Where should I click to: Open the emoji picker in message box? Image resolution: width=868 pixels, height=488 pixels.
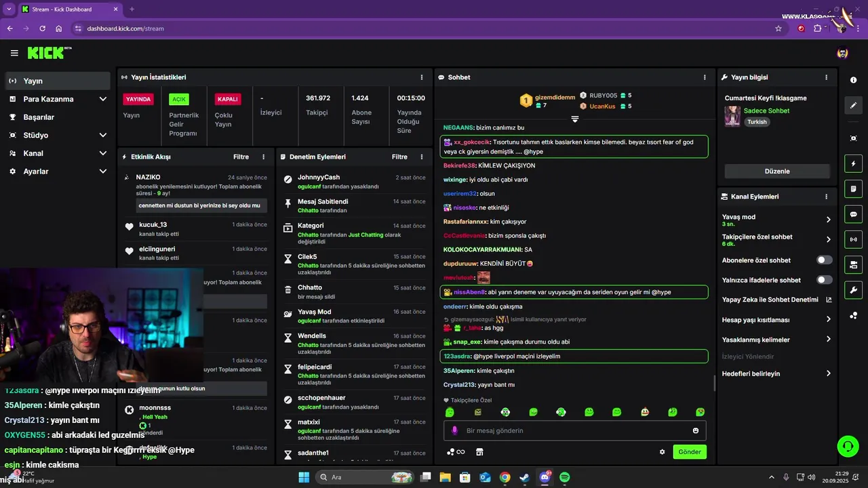[696, 430]
